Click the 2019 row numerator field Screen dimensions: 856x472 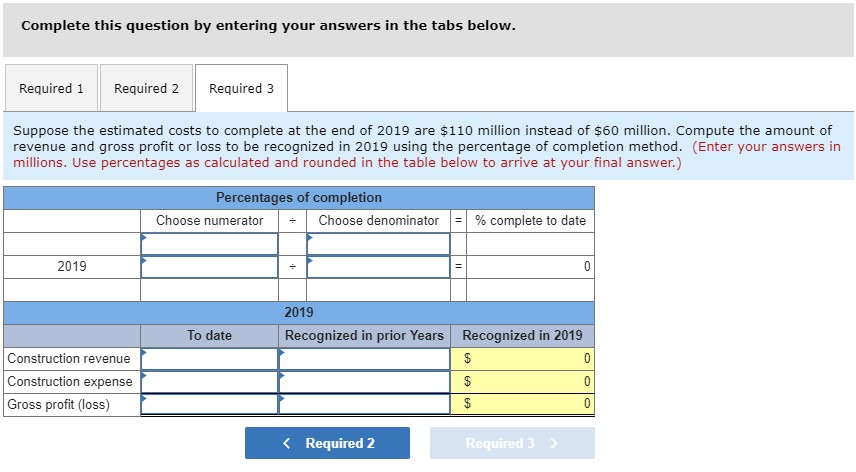click(209, 267)
